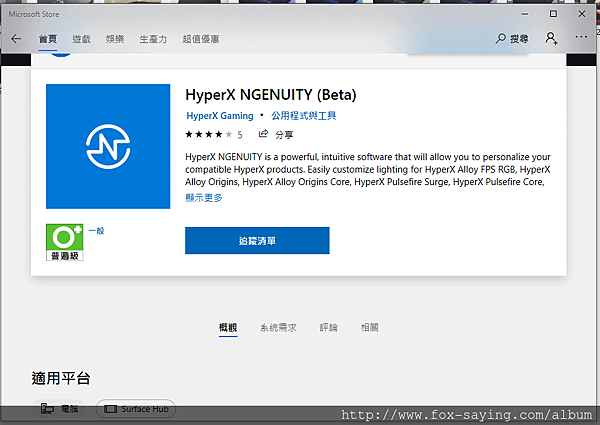Click the 電腦 platform chip
Image resolution: width=600 pixels, height=425 pixels.
[x=59, y=409]
